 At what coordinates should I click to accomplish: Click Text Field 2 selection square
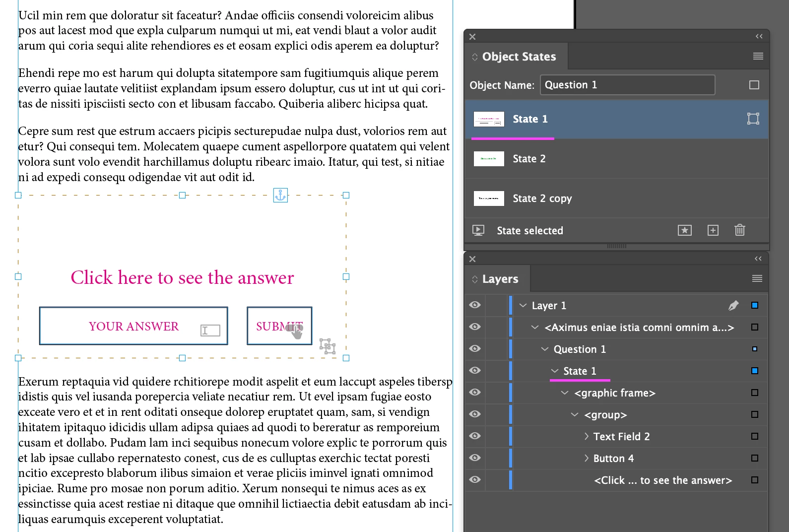click(755, 436)
